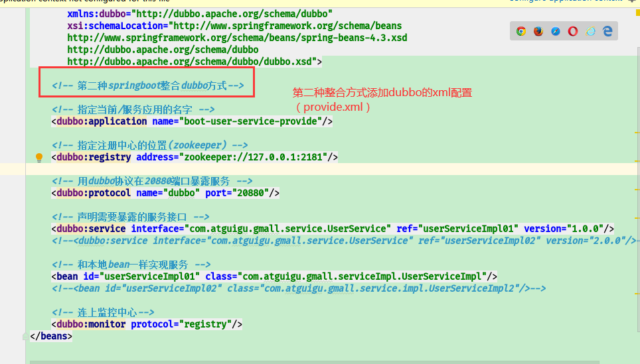Open the file in Chrome browser
The width and height of the screenshot is (640, 364).
point(520,31)
